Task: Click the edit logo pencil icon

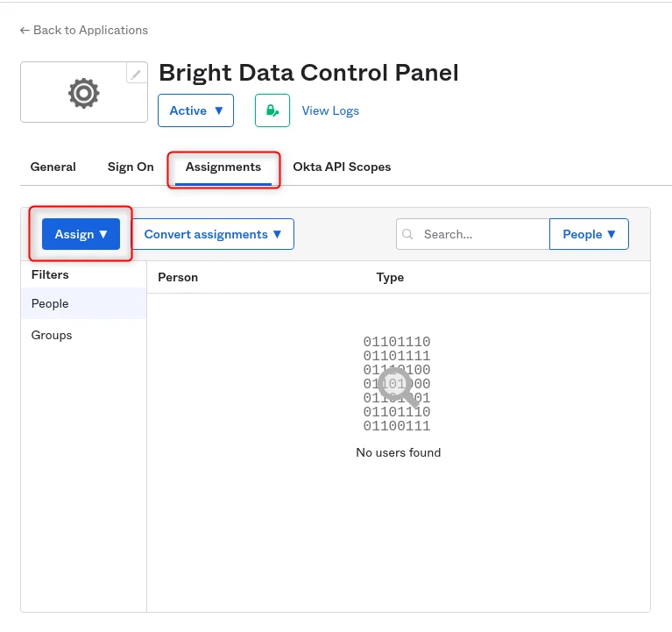Action: tap(137, 75)
